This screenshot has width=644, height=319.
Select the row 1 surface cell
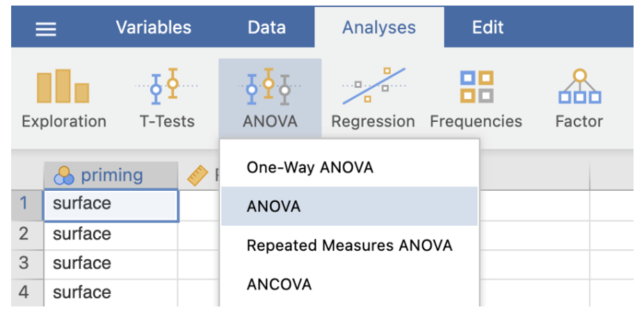[x=111, y=204]
